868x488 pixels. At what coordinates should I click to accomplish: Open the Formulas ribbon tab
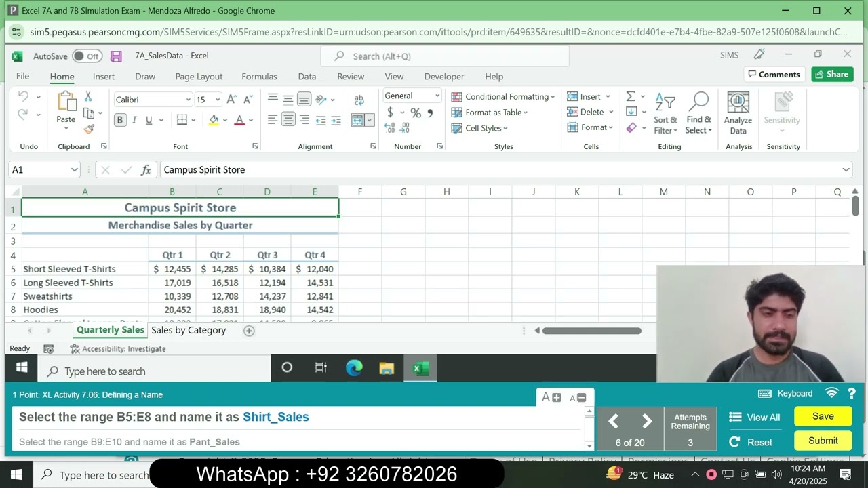coord(259,77)
